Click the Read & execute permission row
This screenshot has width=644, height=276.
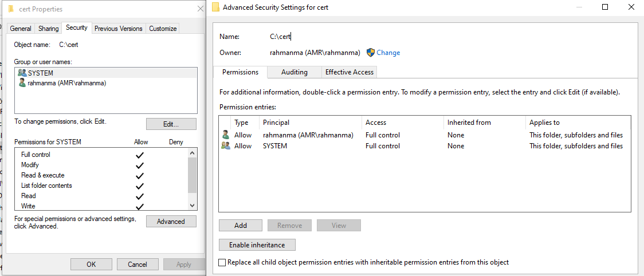coord(102,175)
